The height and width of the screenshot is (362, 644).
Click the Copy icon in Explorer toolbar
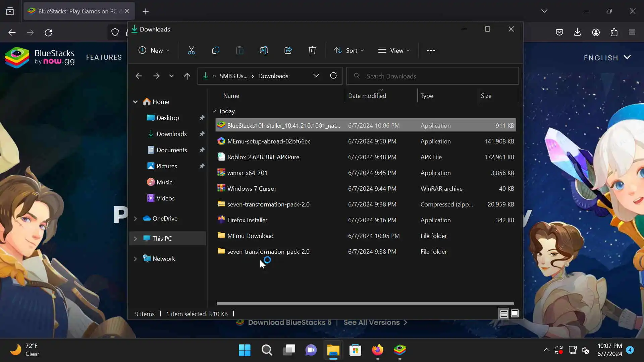pyautogui.click(x=216, y=50)
